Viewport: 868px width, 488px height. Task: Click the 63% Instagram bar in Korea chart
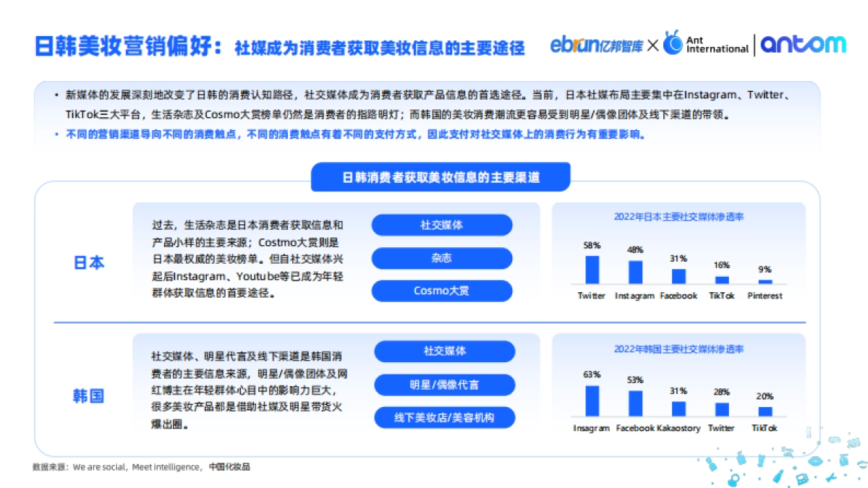[591, 402]
